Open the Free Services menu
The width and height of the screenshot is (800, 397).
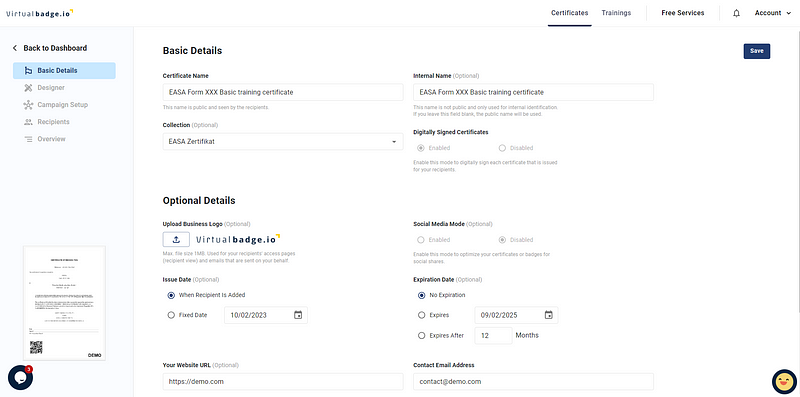[683, 13]
